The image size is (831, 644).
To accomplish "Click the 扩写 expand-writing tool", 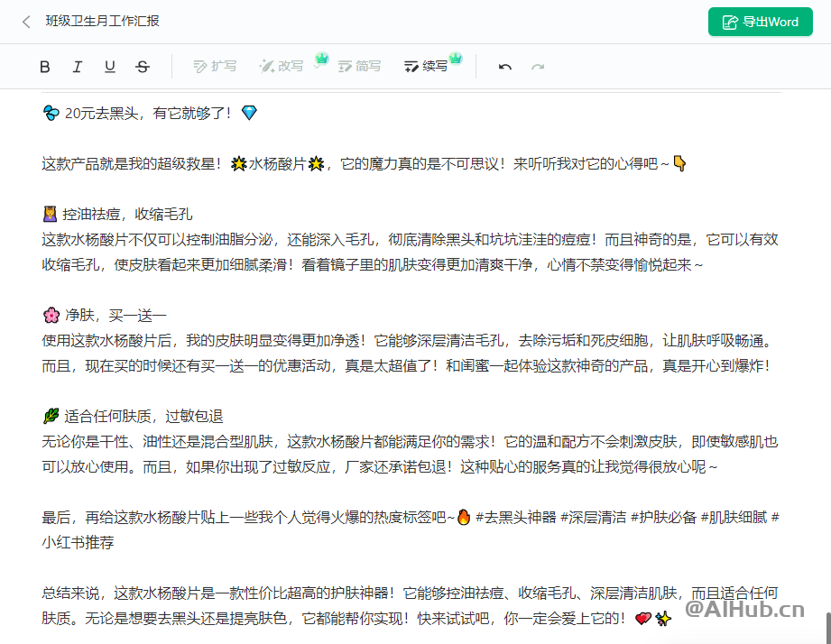I will point(215,66).
